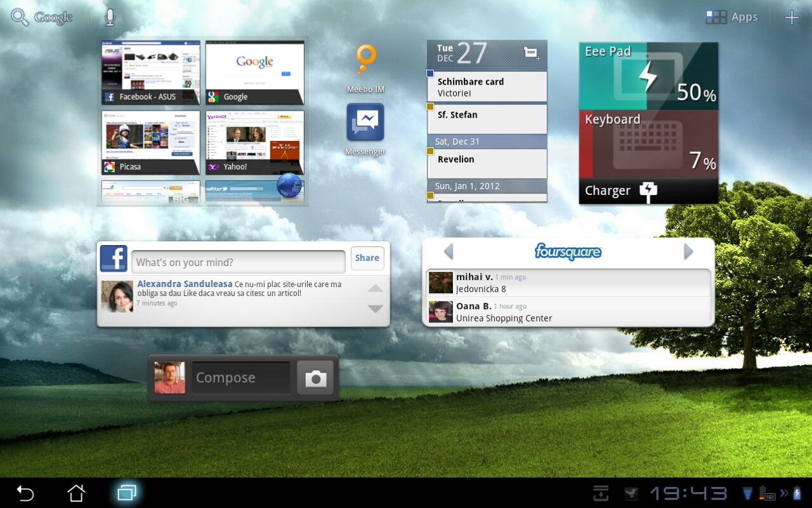Tap Wi-Fi signal icon in status bar
Screen dimensions: 812x508
[x=748, y=493]
